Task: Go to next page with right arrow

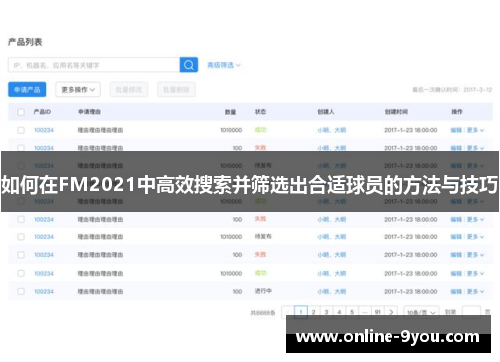Action: 391,312
